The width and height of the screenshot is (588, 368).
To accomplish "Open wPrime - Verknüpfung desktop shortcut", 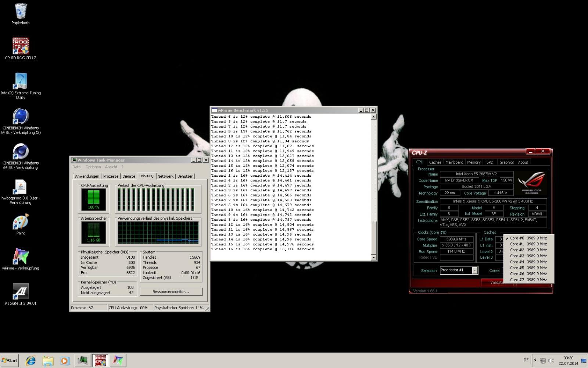I will 21,259.
